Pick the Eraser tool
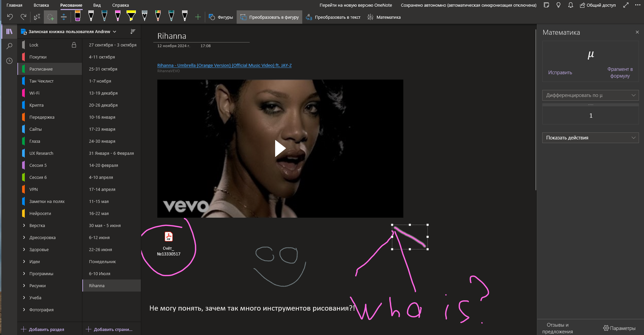The image size is (644, 335). click(78, 16)
